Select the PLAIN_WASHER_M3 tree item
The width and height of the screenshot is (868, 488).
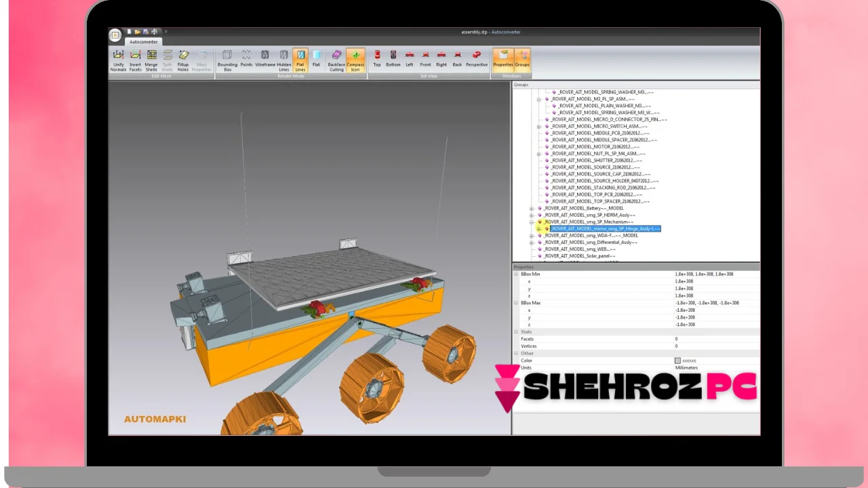click(604, 106)
